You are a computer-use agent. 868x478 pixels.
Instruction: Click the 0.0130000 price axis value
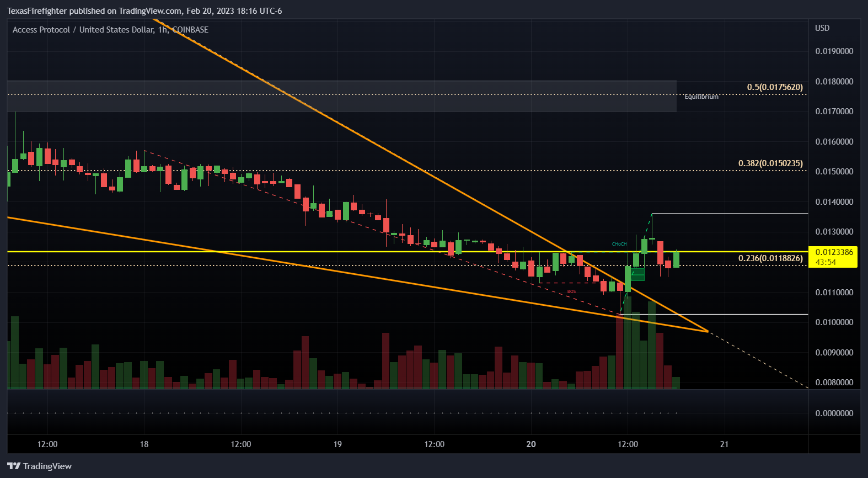(x=834, y=232)
